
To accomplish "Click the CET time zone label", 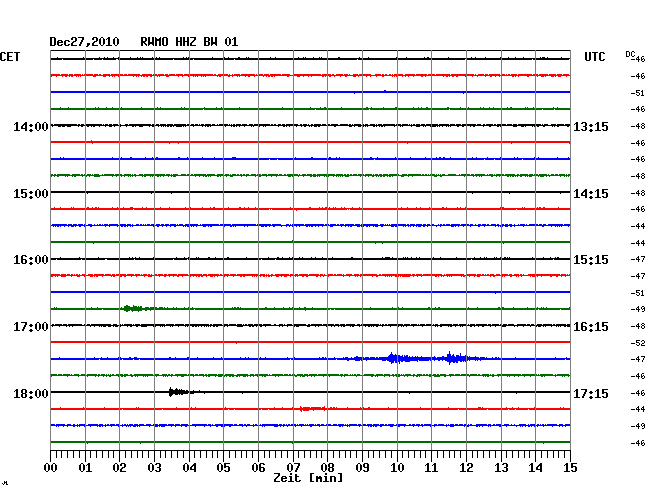I will (x=10, y=57).
